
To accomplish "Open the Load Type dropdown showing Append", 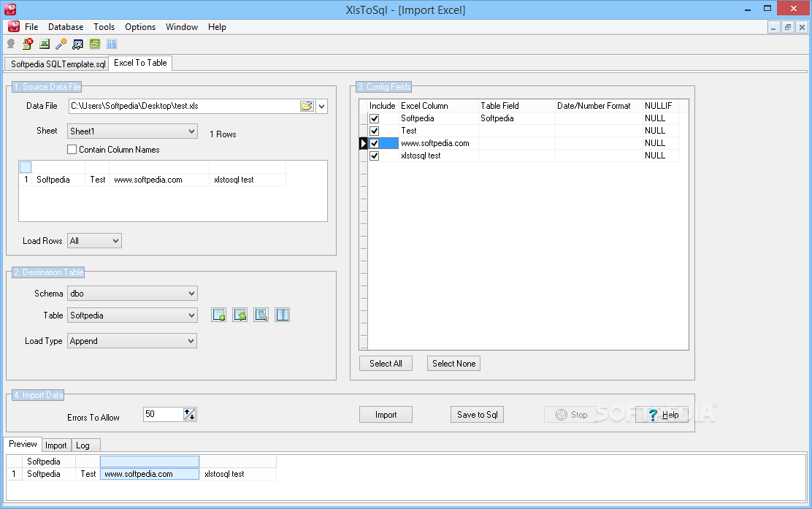I will click(x=133, y=341).
